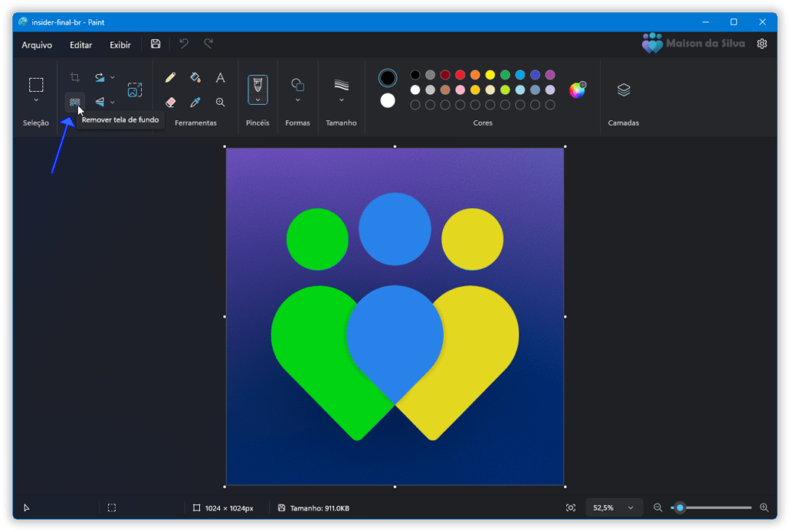The width and height of the screenshot is (790, 532).
Task: Select the Pencil tool
Action: click(x=170, y=78)
